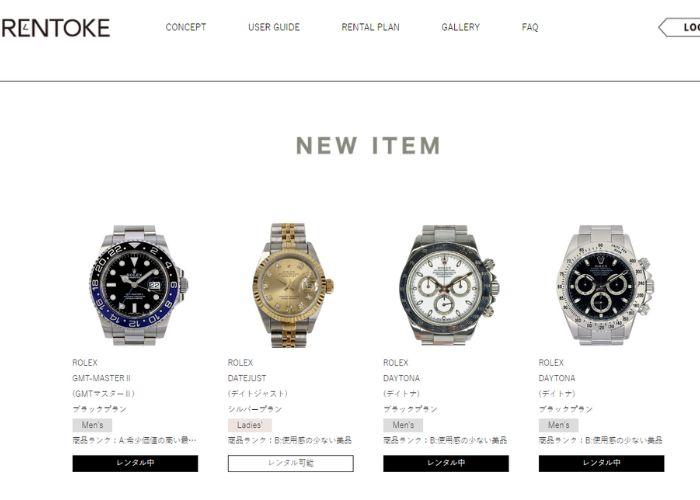Click the GMT-MASTER II product name
The image size is (700, 500).
pos(101,378)
